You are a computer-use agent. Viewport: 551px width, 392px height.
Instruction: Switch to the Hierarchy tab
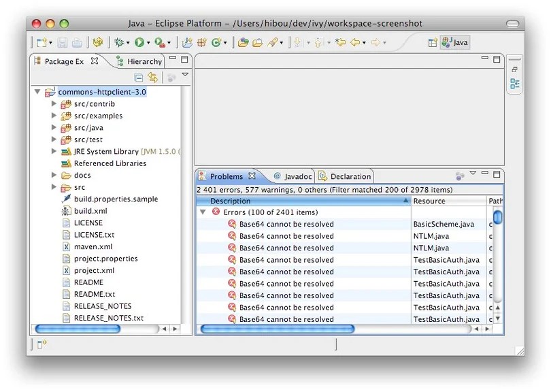(139, 61)
